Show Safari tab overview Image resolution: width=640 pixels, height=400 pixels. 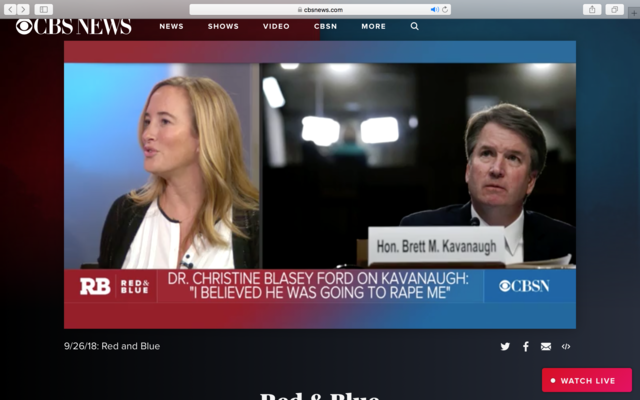point(614,9)
